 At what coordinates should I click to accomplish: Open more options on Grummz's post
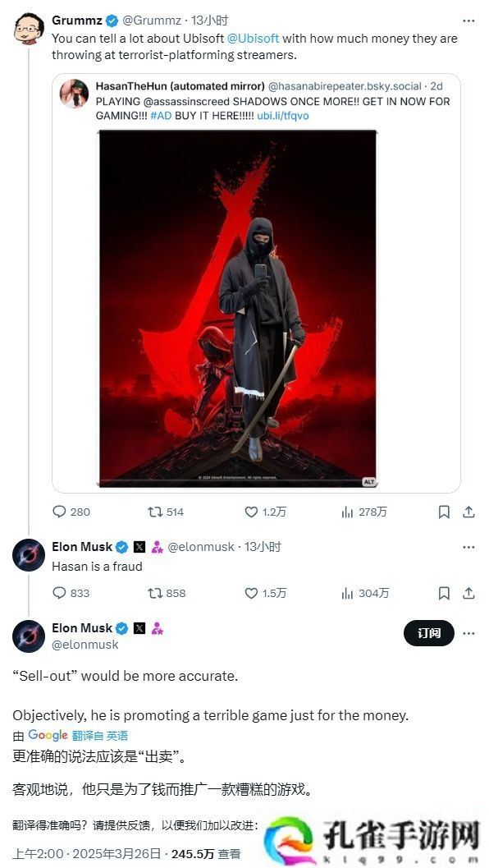(468, 21)
